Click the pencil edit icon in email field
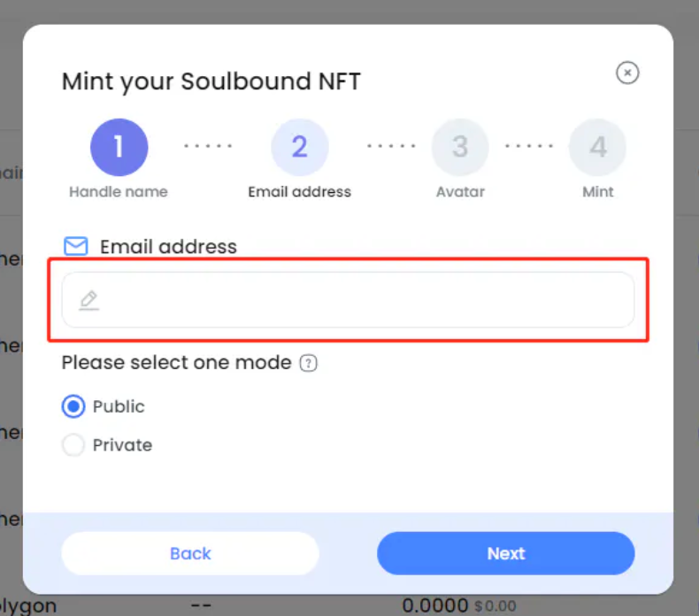Screen dimensions: 699x616 pos(88,300)
